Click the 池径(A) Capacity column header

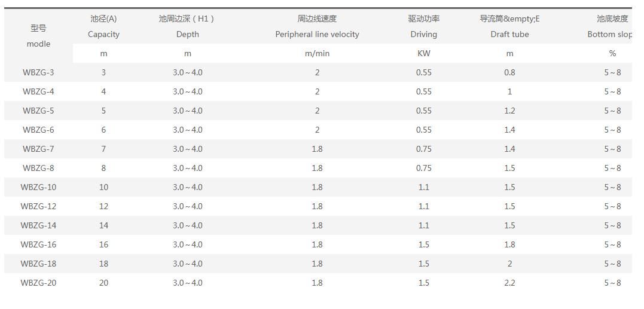(103, 26)
